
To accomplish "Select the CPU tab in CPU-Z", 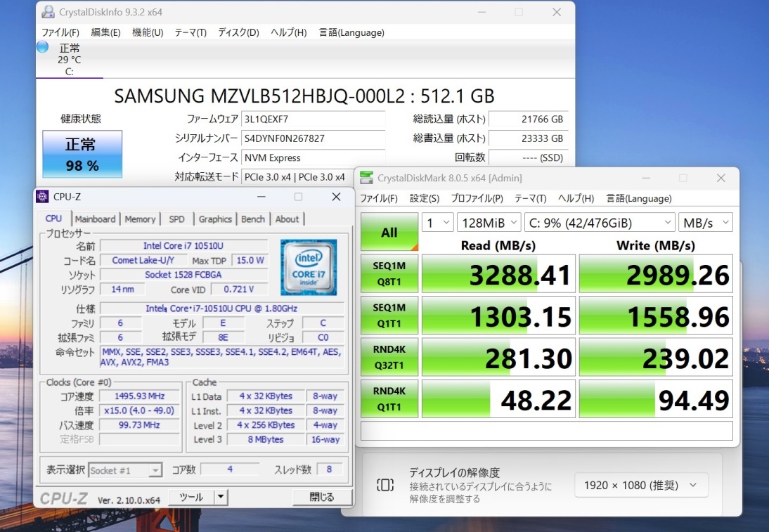I will coord(53,219).
